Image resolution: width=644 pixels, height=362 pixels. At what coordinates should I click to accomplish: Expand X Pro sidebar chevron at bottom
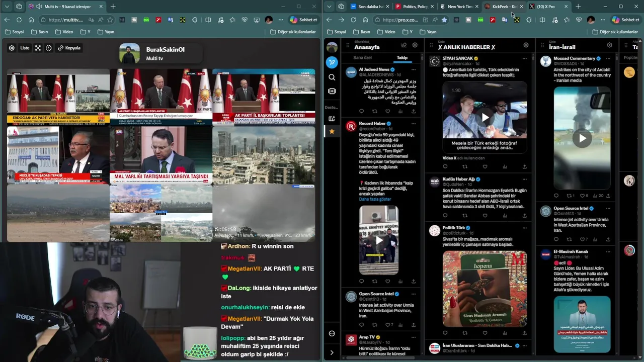332,352
